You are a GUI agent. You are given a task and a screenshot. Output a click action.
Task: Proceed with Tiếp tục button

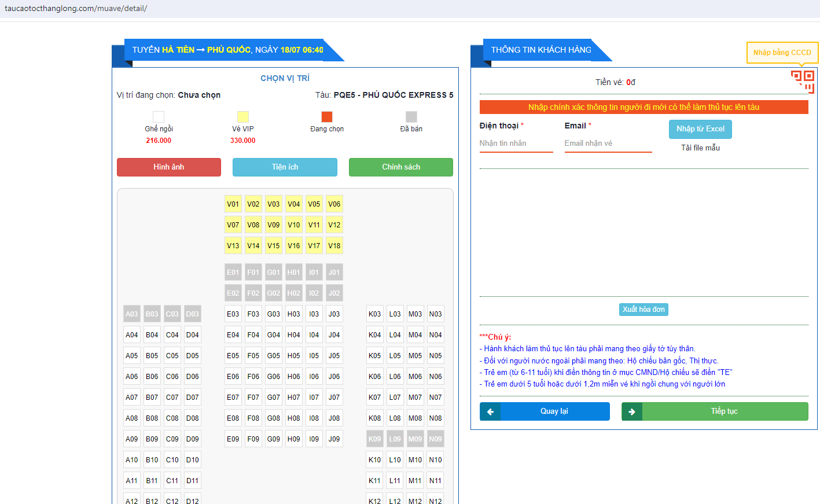[x=715, y=411]
